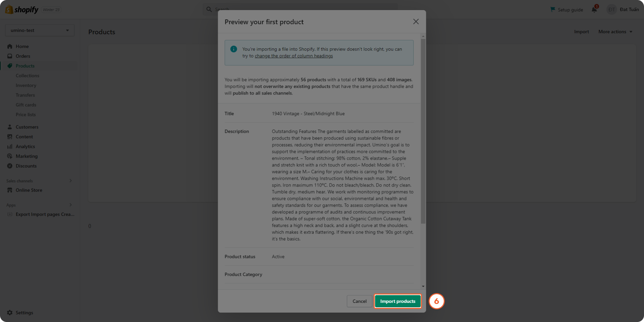Click the Marketing target icon
Image resolution: width=644 pixels, height=322 pixels.
click(x=10, y=156)
